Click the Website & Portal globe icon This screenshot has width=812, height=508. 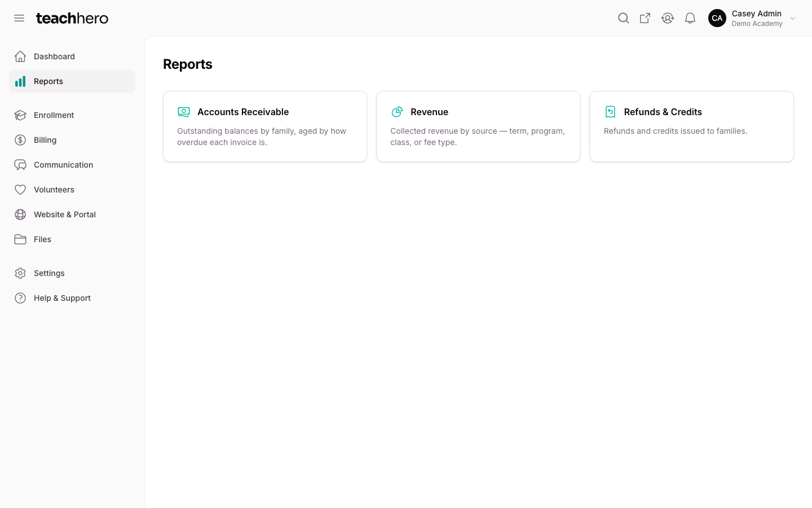click(20, 214)
